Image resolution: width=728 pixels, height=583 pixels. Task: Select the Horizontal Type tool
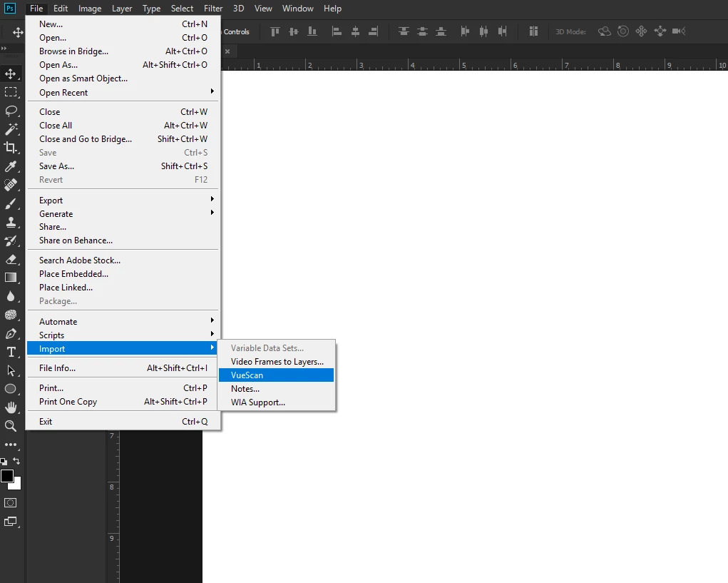(x=10, y=352)
